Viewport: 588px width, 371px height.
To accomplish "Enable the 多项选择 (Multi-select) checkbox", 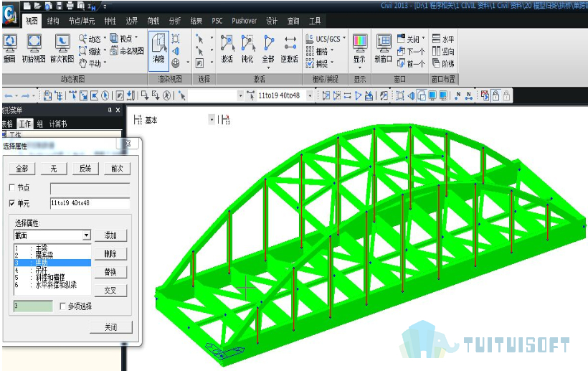I will [63, 306].
